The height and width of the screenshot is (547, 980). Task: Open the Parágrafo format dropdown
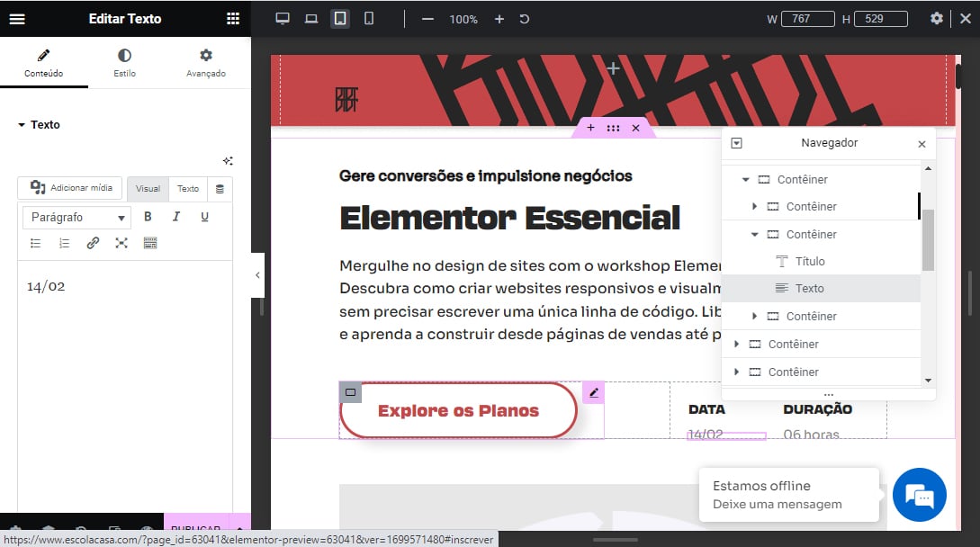76,218
